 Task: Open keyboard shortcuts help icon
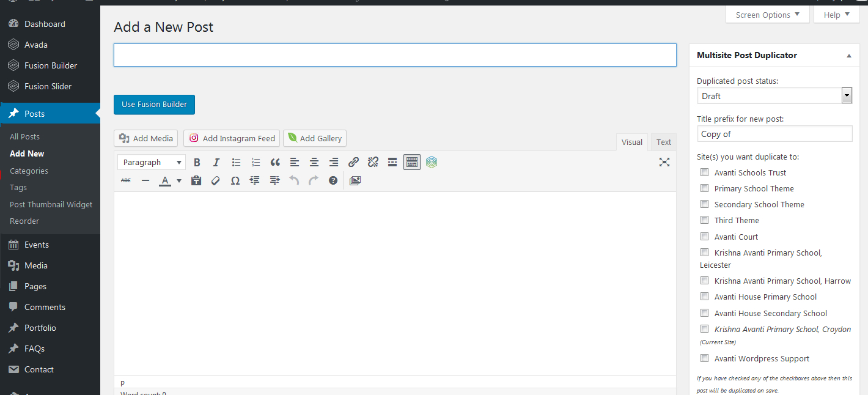coord(333,180)
